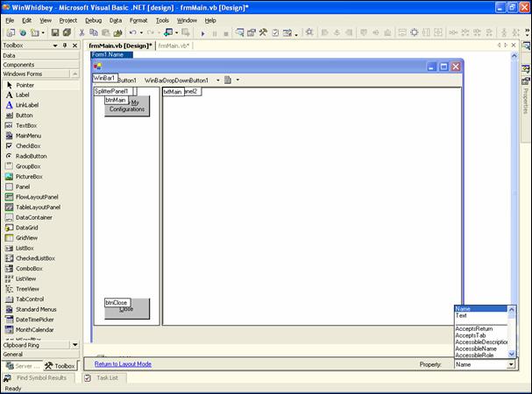Open the Toolbox hammer toolbar icon
The image size is (532, 394).
[x=263, y=32]
